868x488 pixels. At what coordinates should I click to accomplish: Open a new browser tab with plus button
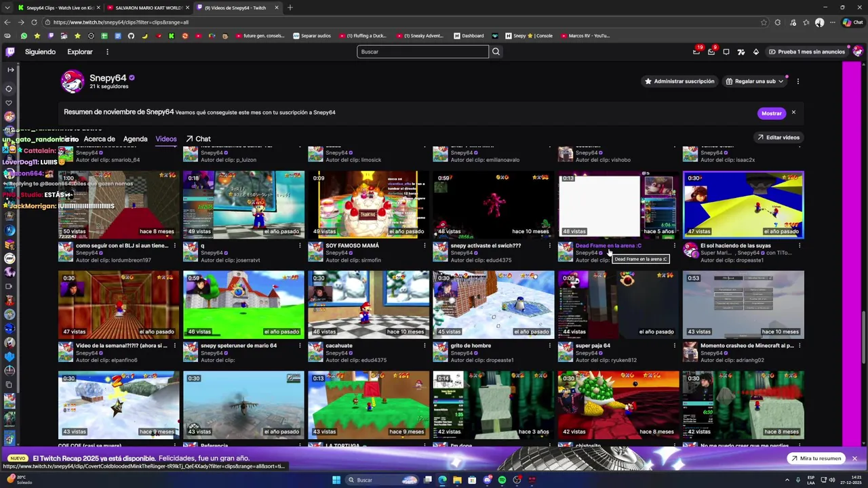[x=290, y=7]
